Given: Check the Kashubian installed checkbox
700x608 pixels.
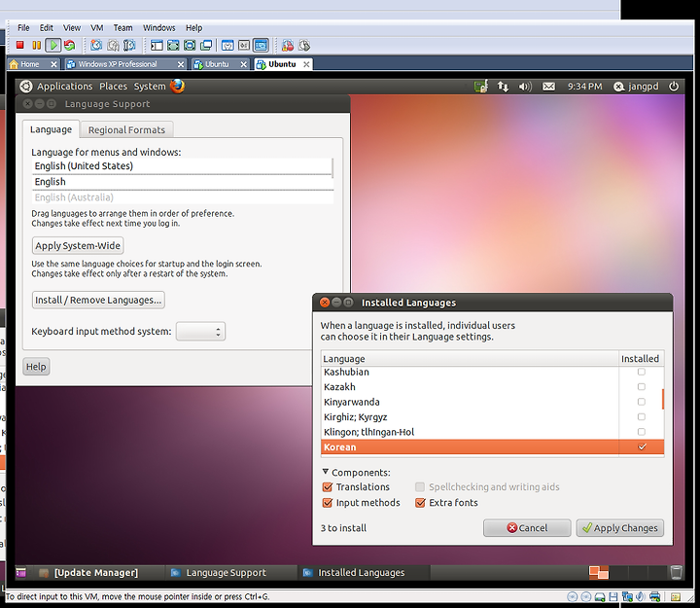Looking at the screenshot, I should tap(642, 372).
